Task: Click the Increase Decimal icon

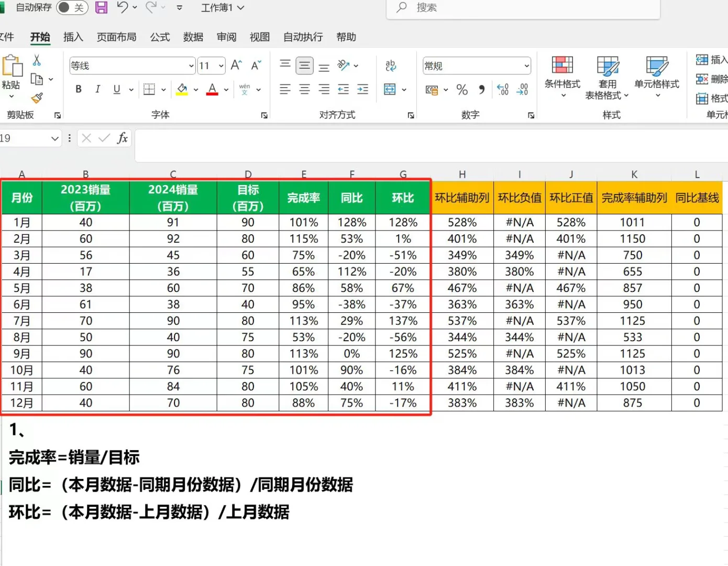Action: [503, 90]
